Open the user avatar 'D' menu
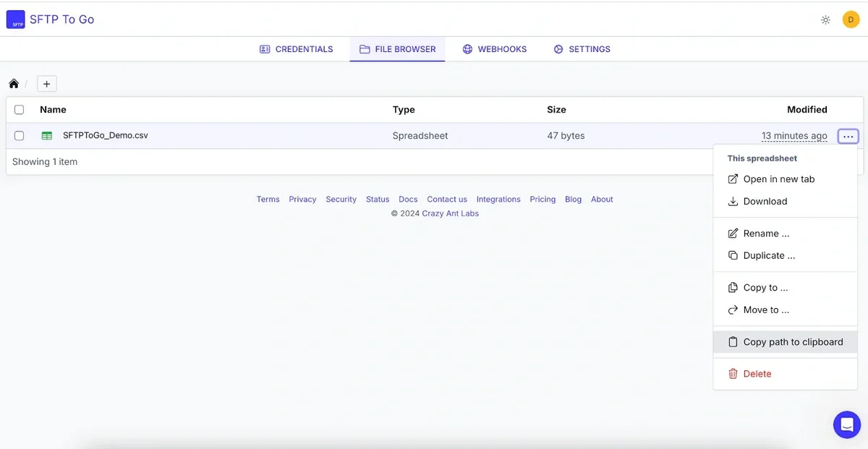This screenshot has height=449, width=868. tap(851, 20)
